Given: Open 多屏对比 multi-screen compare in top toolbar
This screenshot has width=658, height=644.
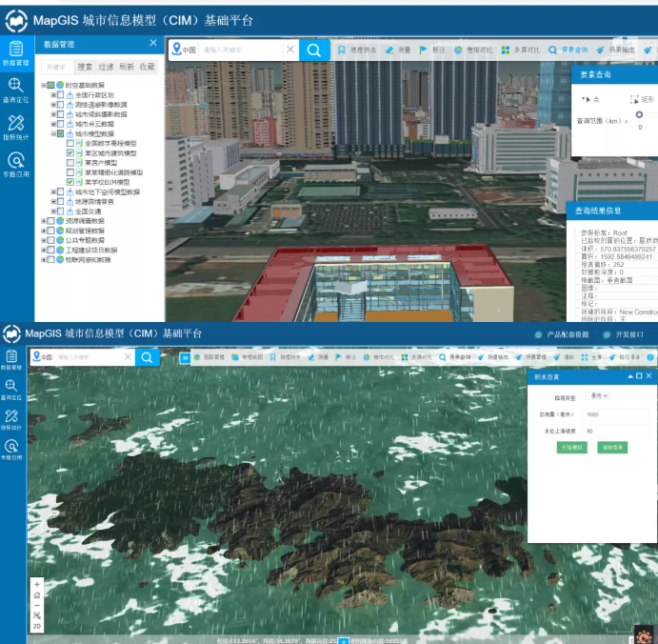Looking at the screenshot, I should click(x=521, y=50).
